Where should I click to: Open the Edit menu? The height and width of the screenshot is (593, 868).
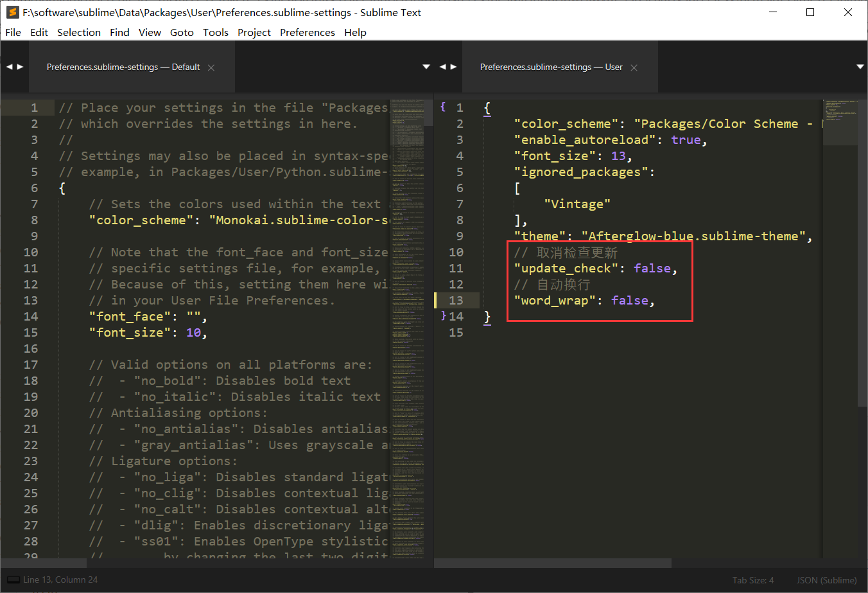(39, 32)
